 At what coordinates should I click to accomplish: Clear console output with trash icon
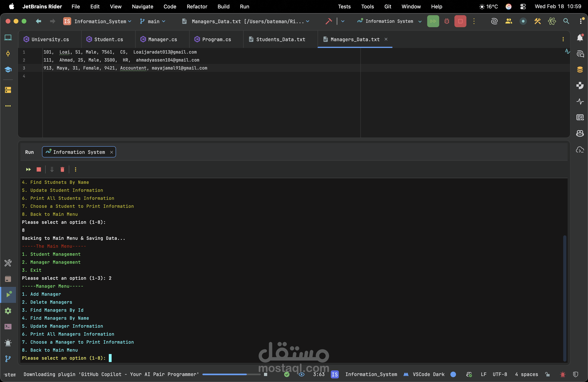tap(62, 169)
